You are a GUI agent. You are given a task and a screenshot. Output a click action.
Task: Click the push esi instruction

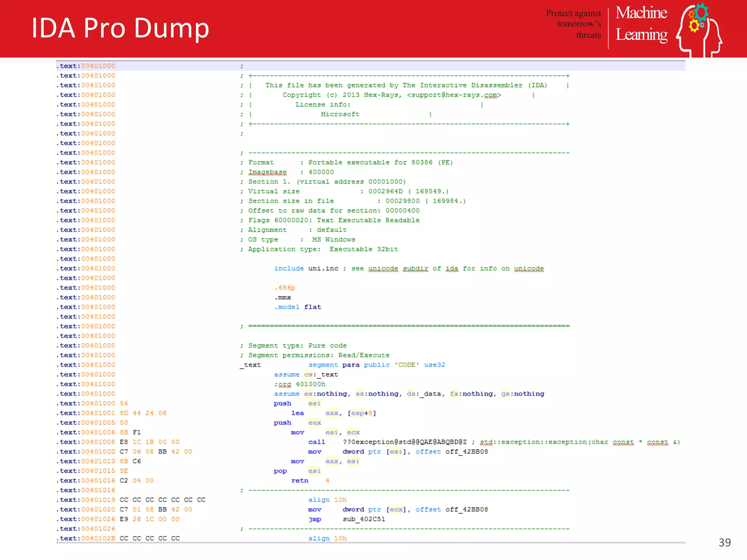(x=297, y=404)
